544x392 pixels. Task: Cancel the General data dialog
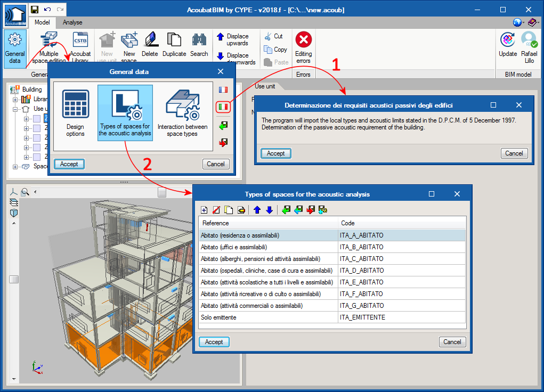(x=216, y=164)
